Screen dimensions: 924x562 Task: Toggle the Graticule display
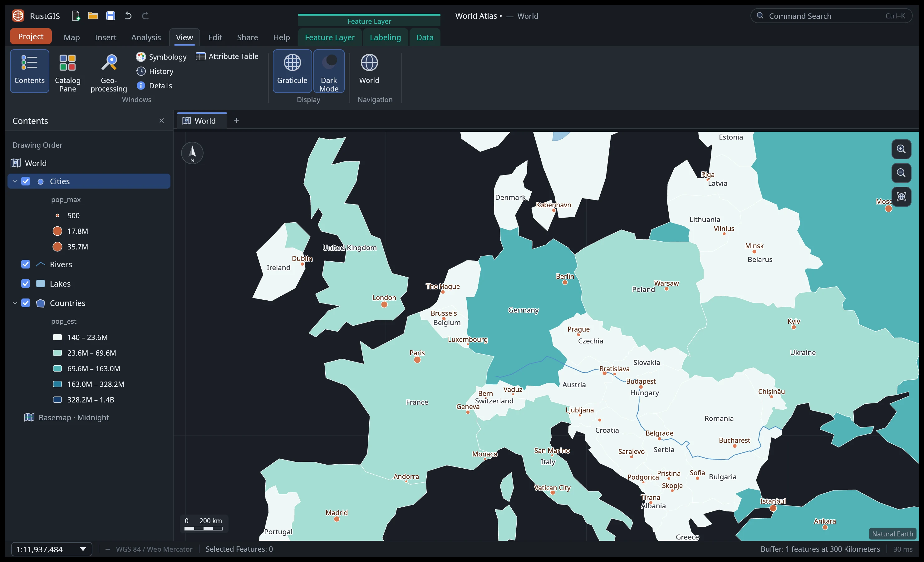[292, 71]
